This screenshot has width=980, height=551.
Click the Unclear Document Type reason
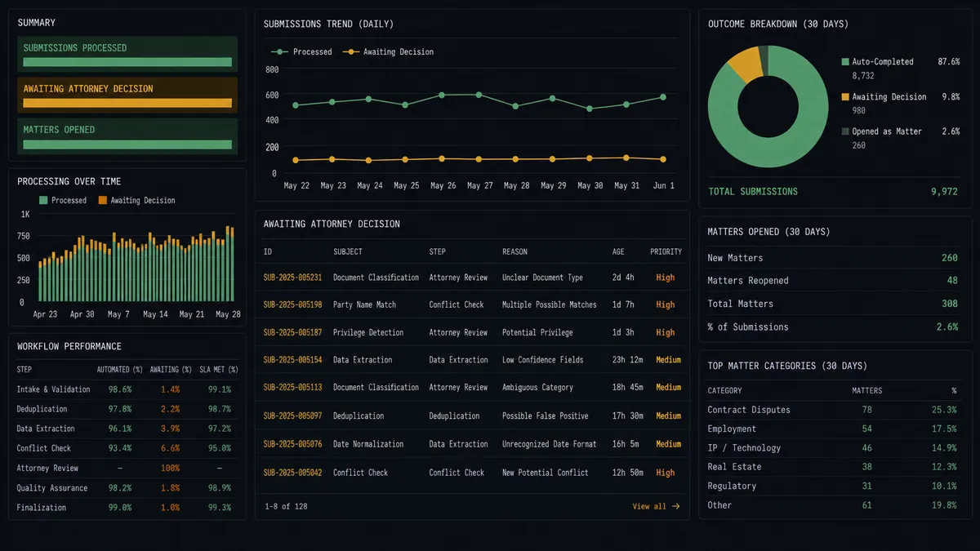point(542,278)
